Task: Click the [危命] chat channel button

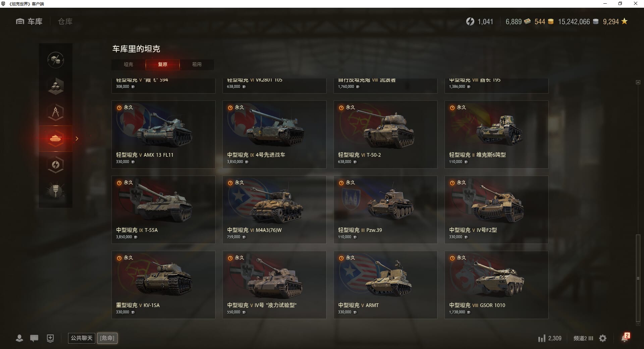Action: coord(107,338)
